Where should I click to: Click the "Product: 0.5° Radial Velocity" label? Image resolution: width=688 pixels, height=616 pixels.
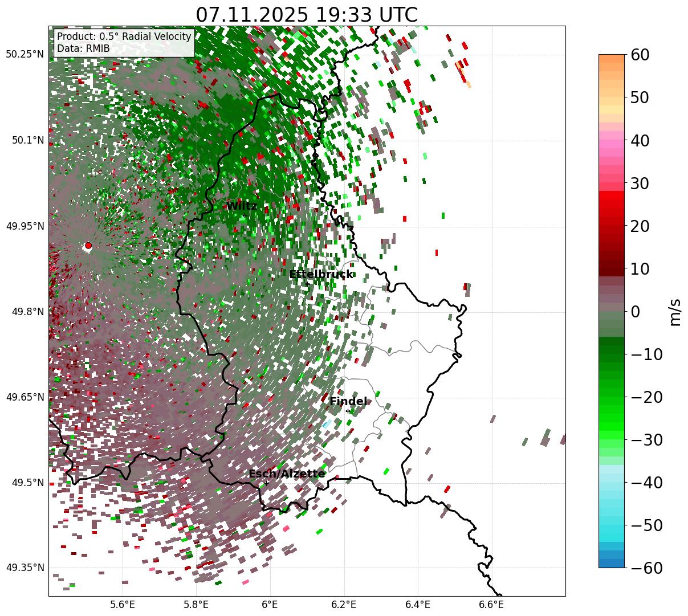point(124,37)
